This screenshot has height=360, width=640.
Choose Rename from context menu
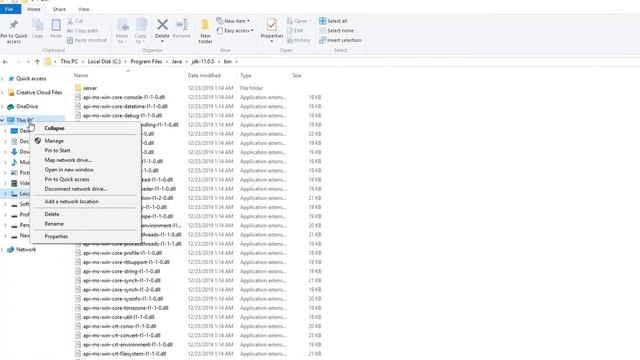pos(54,224)
